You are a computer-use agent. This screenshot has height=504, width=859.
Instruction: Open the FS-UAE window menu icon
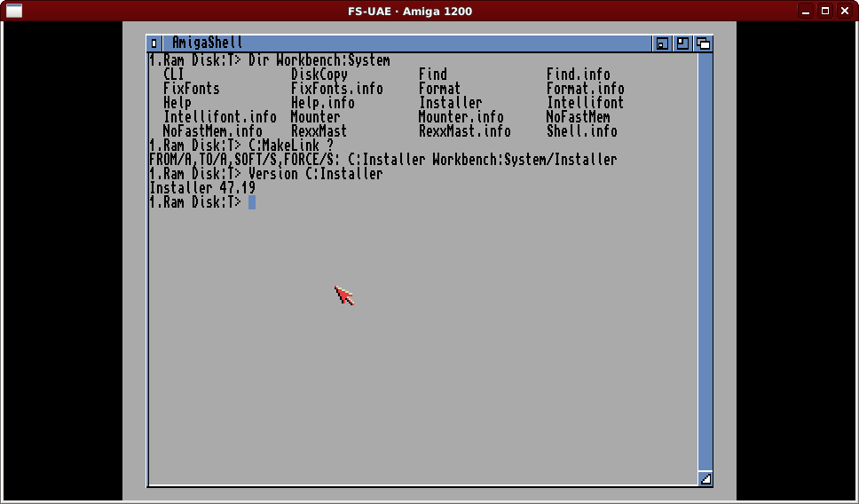(13, 11)
